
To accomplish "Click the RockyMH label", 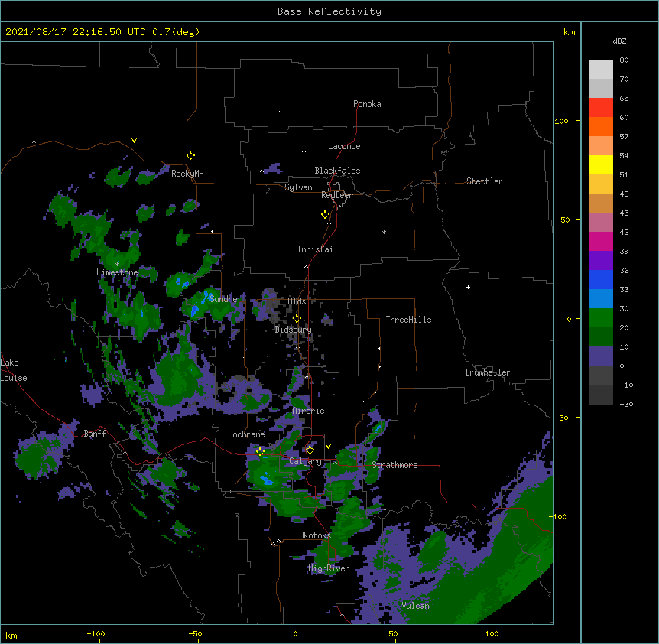I will pyautogui.click(x=187, y=174).
